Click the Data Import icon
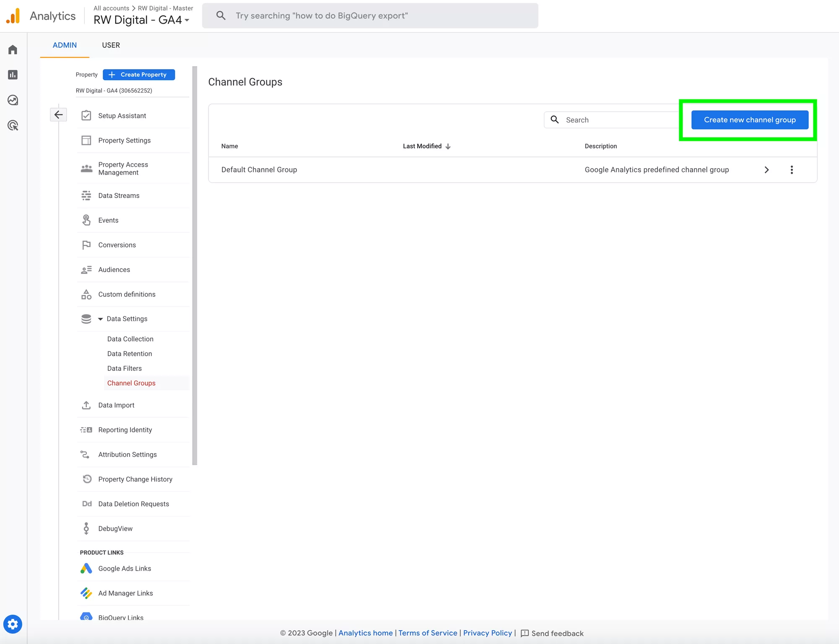839x644 pixels. click(x=86, y=404)
